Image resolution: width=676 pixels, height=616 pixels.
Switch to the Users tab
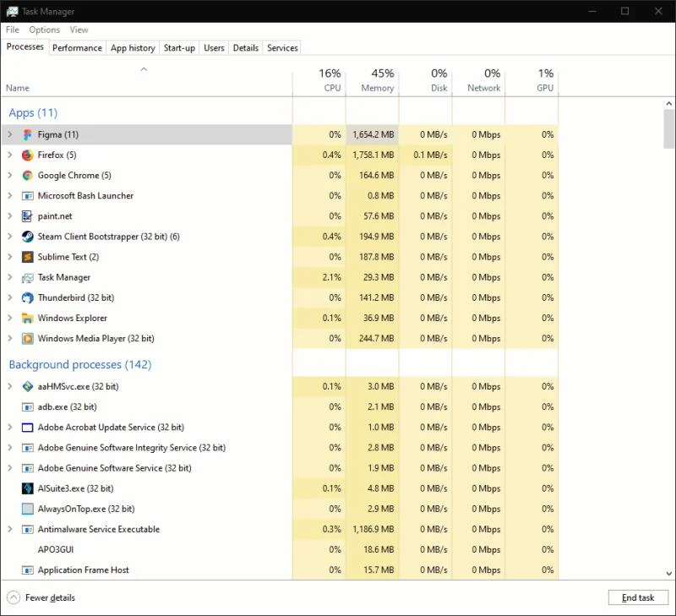pos(214,48)
